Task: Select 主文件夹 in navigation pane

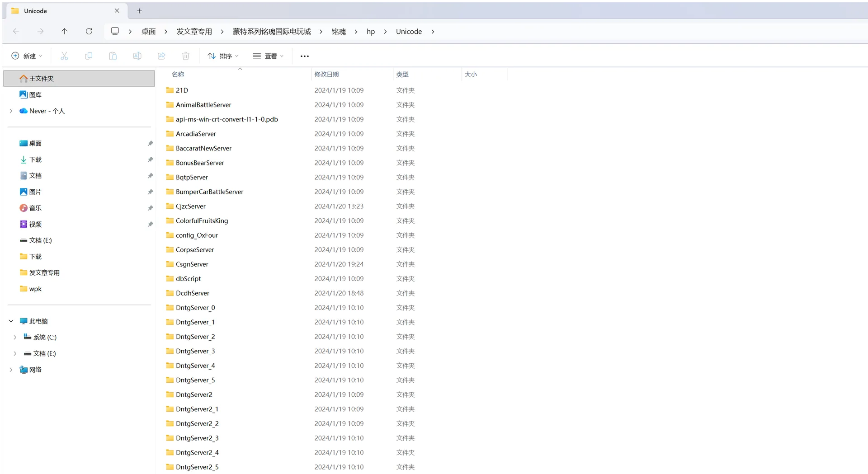Action: [x=79, y=79]
